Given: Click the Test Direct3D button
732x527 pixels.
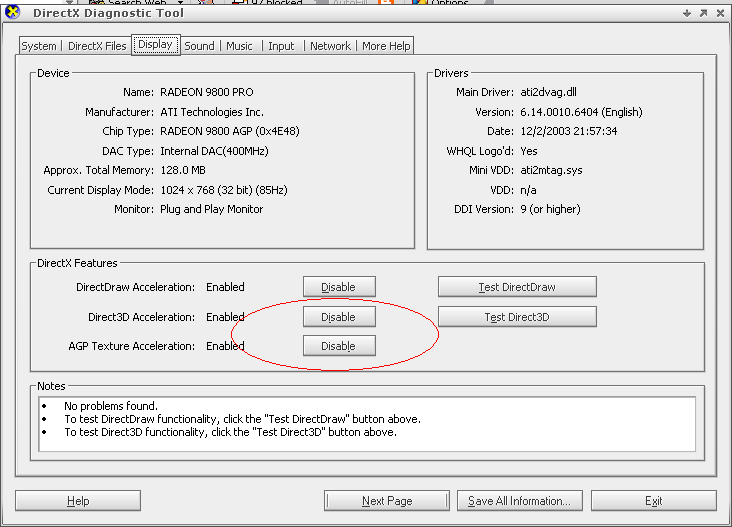Looking at the screenshot, I should tap(517, 316).
